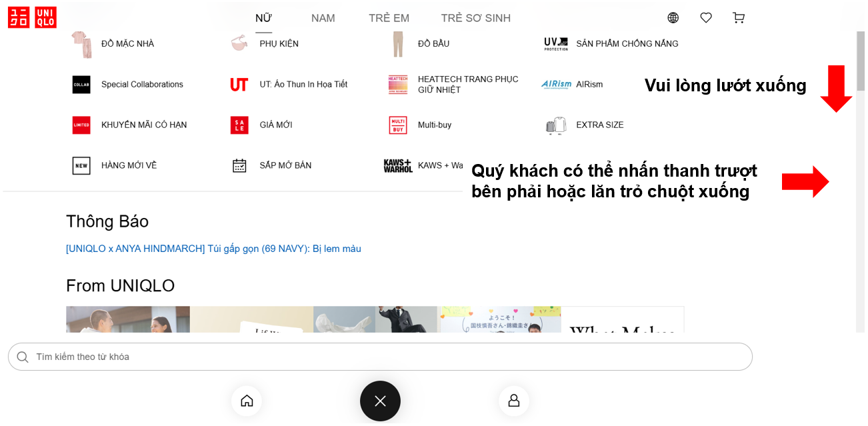This screenshot has width=868, height=426.
Task: Open the shopping cart icon
Action: pyautogui.click(x=739, y=18)
